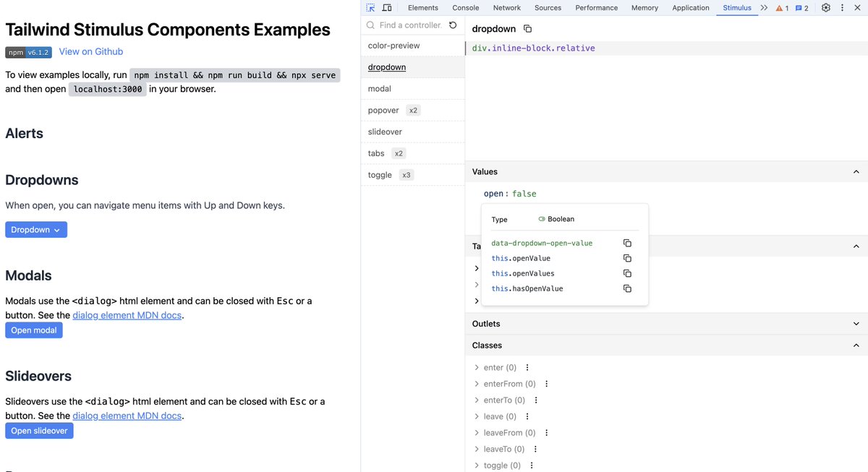Expand the enter (0) class row
The image size is (868, 472).
(477, 367)
